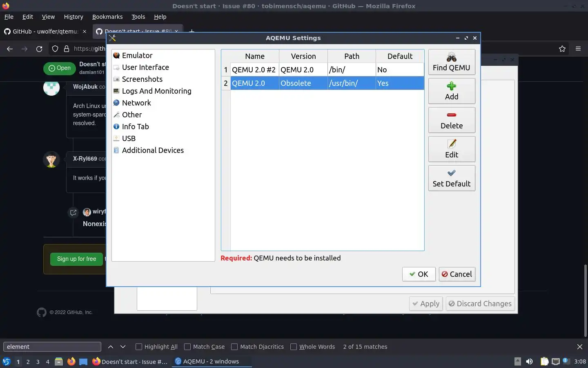588x368 pixels.
Task: Open Firefox Tools menu
Action: [138, 17]
